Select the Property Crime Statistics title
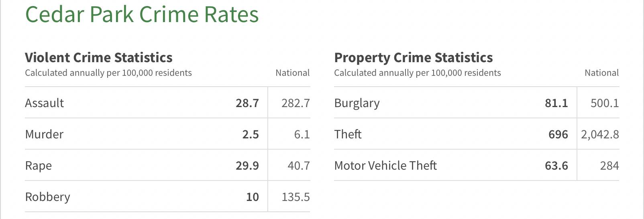644x219 pixels. pyautogui.click(x=413, y=57)
